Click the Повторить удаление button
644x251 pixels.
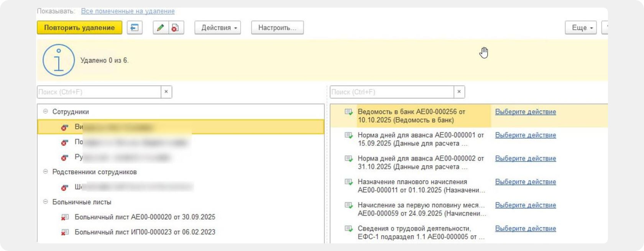[x=79, y=28]
